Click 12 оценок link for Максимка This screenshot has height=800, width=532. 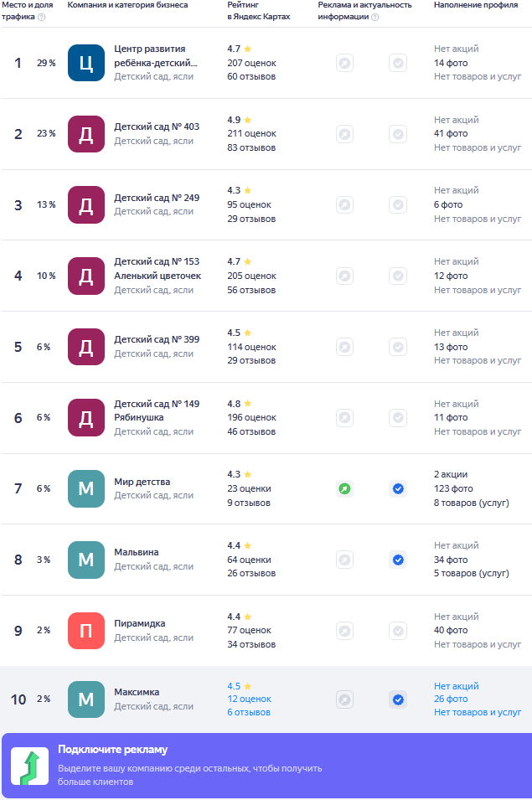[x=249, y=699]
